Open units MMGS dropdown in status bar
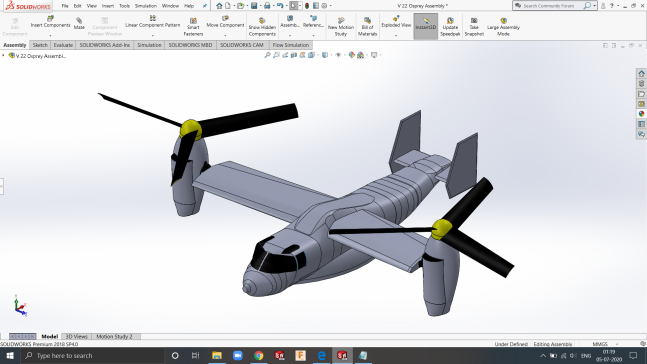 (x=617, y=344)
